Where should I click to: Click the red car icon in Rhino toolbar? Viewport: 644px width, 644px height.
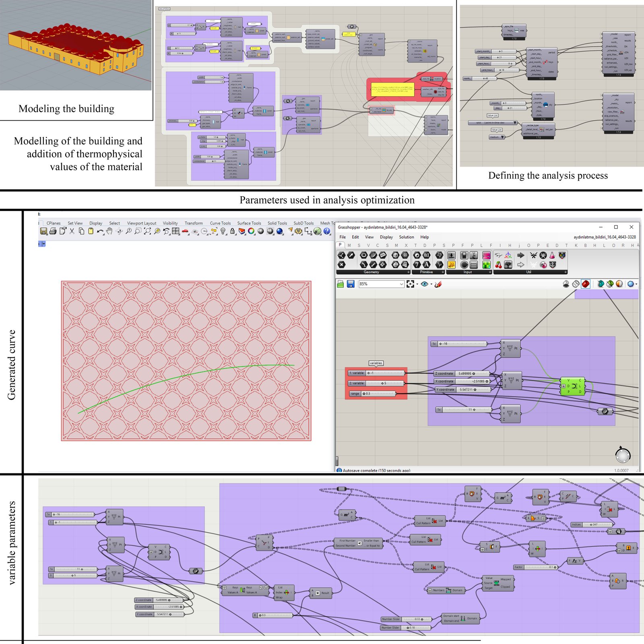point(185,231)
